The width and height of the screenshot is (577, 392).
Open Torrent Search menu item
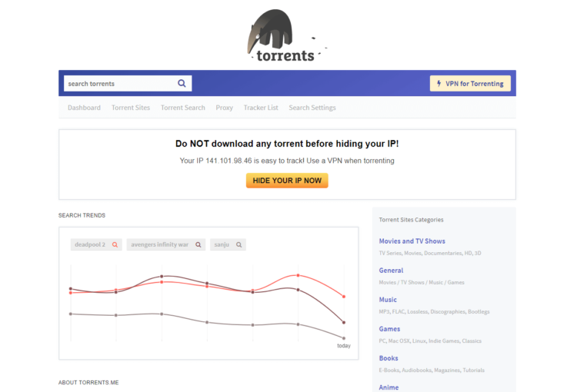(x=183, y=108)
